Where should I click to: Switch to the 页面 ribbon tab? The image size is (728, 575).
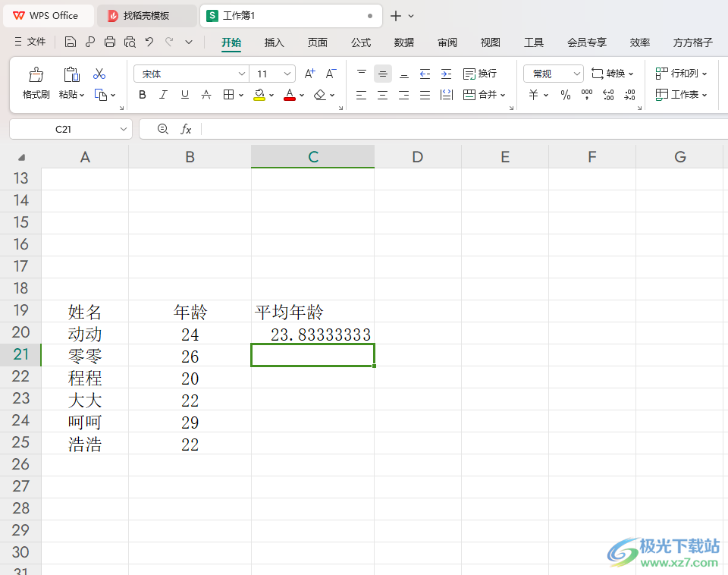(318, 42)
